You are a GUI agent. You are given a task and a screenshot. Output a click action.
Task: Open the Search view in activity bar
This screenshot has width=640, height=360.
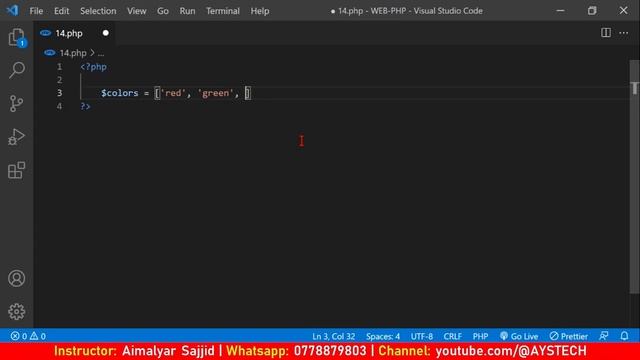16,70
